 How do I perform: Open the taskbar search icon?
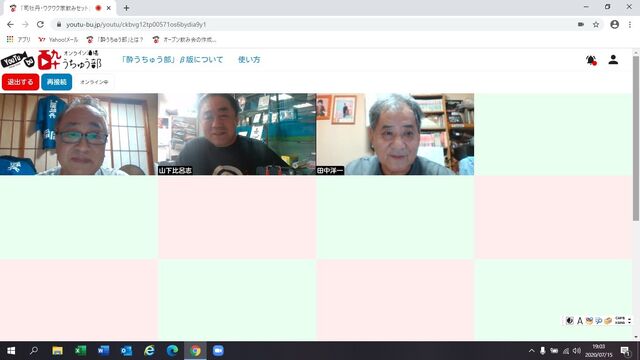(34, 351)
